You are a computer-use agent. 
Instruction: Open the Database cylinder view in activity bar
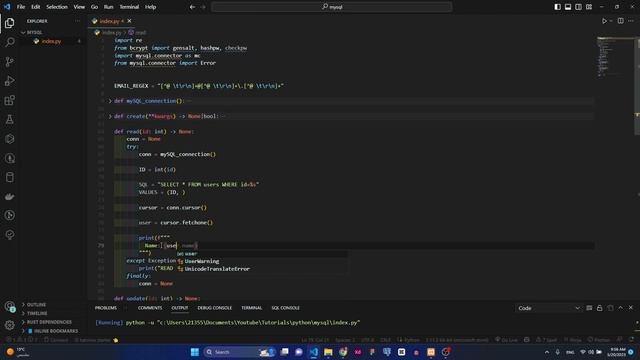(9, 177)
